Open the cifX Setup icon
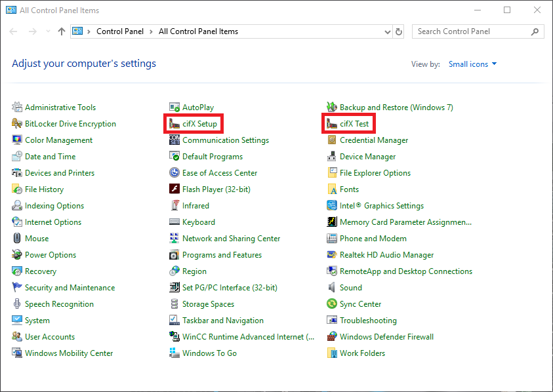This screenshot has width=553, height=392. tap(174, 124)
